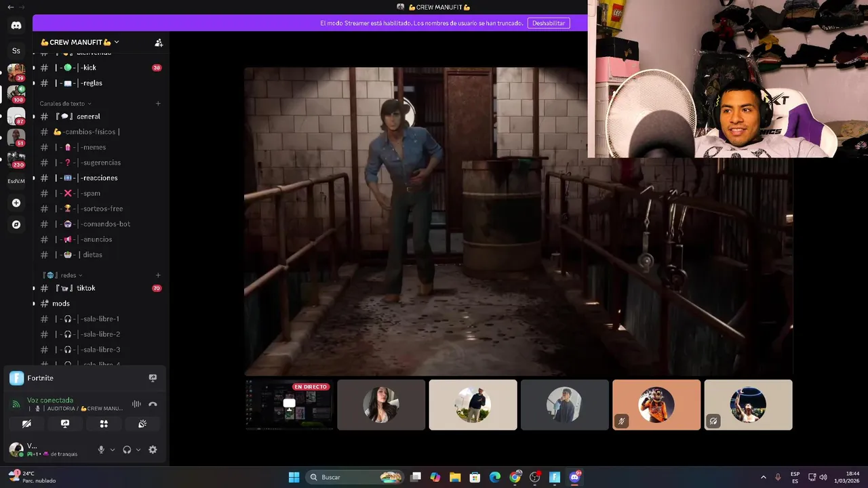Select the last participant tile, video off
This screenshot has height=488, width=868.
click(748, 405)
